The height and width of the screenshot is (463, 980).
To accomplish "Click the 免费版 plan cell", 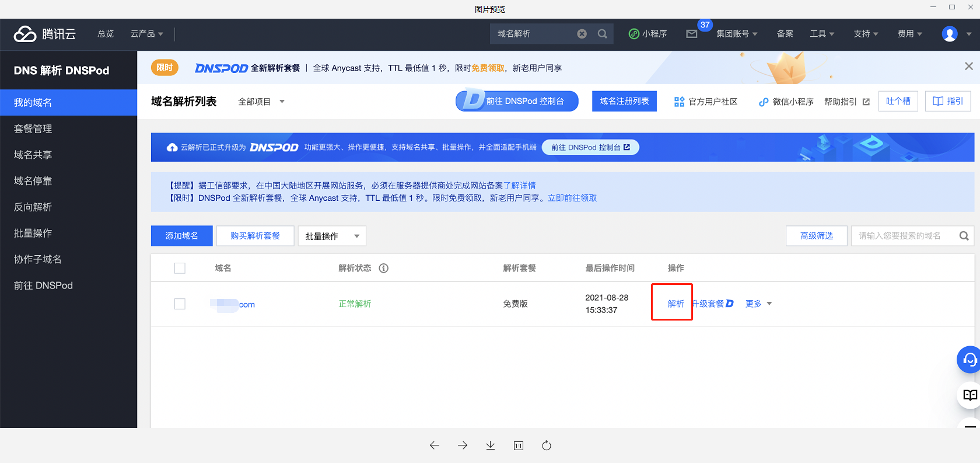I will click(x=516, y=304).
